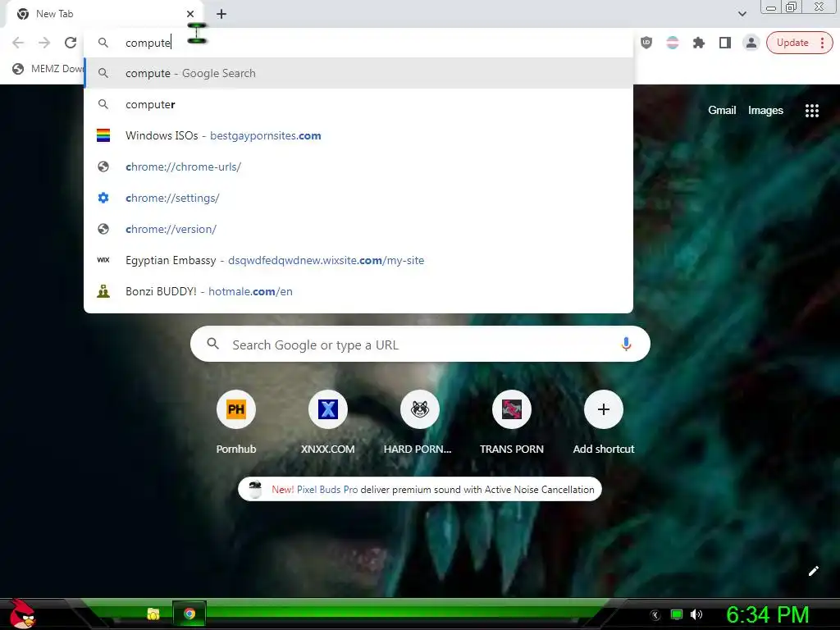
Task: Open the tab search chevron
Action: pos(742,14)
